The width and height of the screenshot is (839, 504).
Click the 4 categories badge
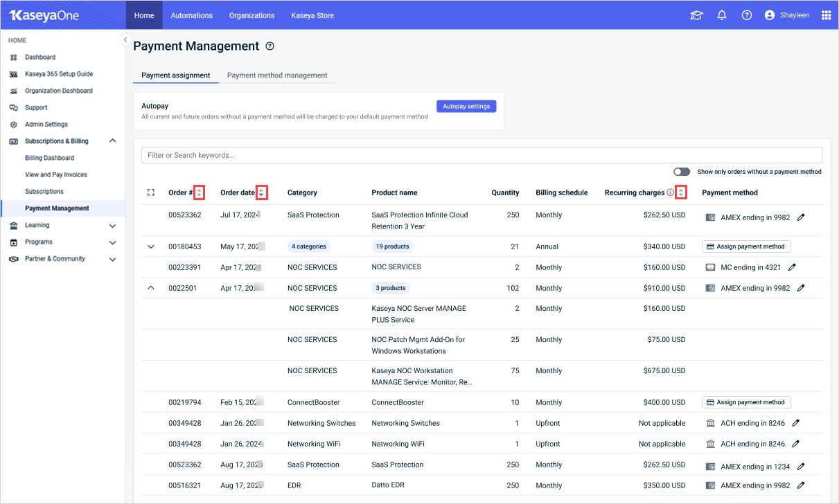tap(309, 246)
